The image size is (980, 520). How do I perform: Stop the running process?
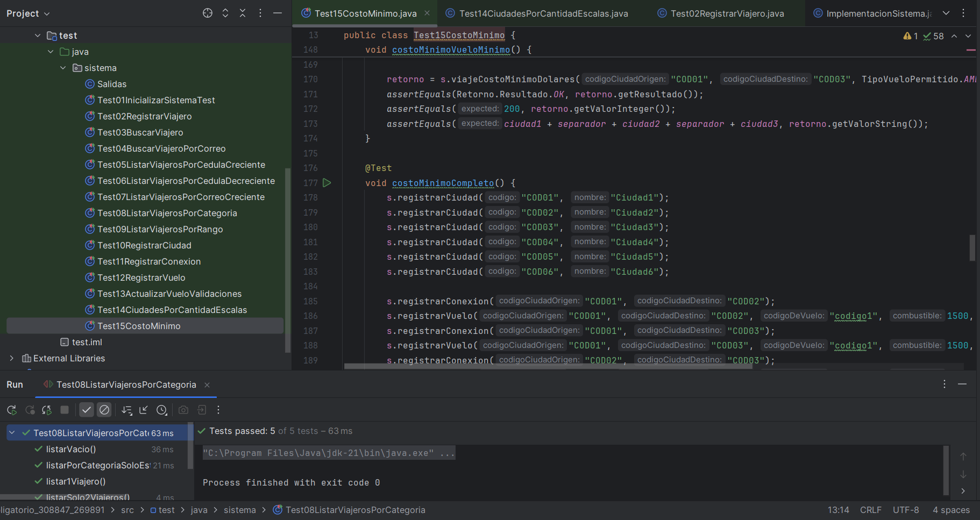(x=65, y=410)
